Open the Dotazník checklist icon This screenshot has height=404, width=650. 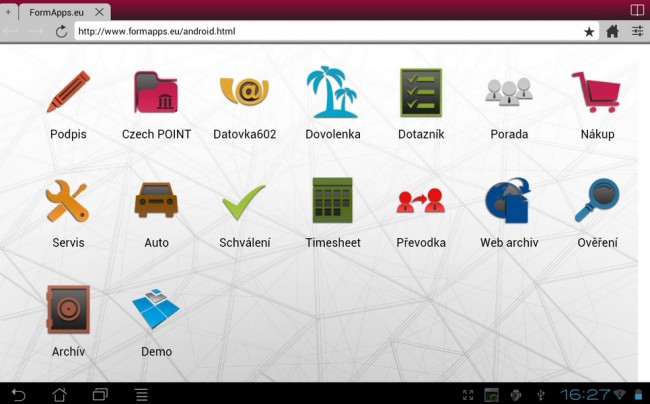click(x=421, y=93)
